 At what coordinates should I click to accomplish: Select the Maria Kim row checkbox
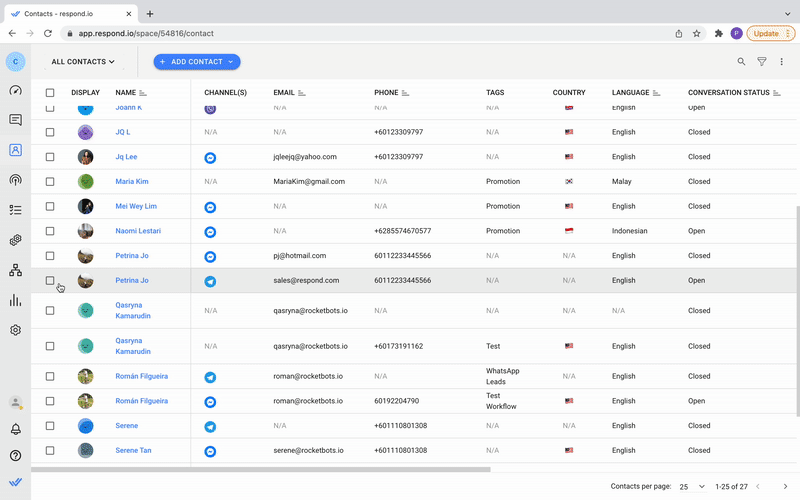tap(50, 182)
